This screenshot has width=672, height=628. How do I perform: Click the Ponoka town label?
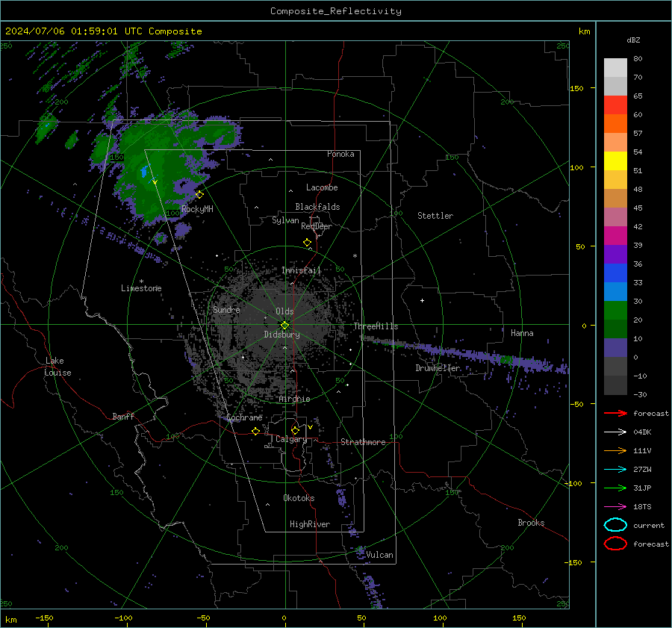click(x=340, y=154)
